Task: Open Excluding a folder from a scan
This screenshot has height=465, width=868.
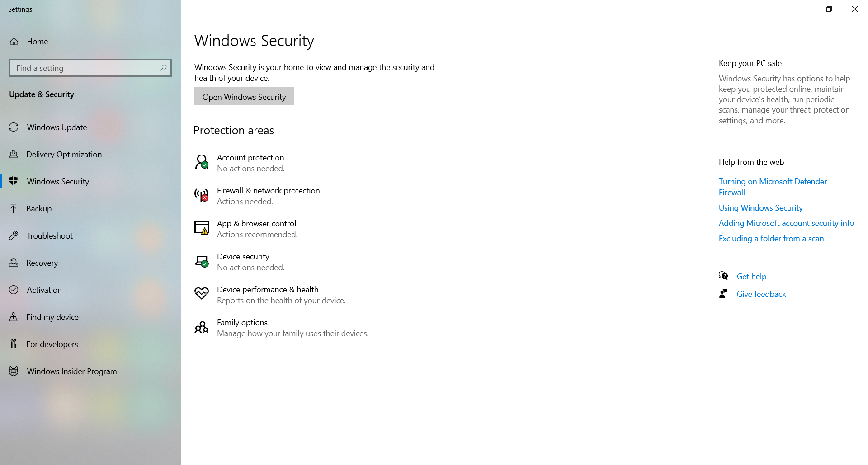Action: point(771,239)
